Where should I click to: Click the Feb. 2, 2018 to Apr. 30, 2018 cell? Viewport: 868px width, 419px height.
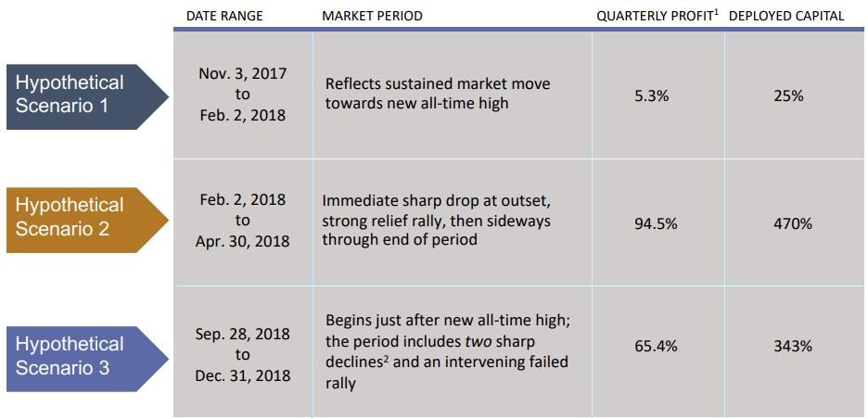coord(242,221)
